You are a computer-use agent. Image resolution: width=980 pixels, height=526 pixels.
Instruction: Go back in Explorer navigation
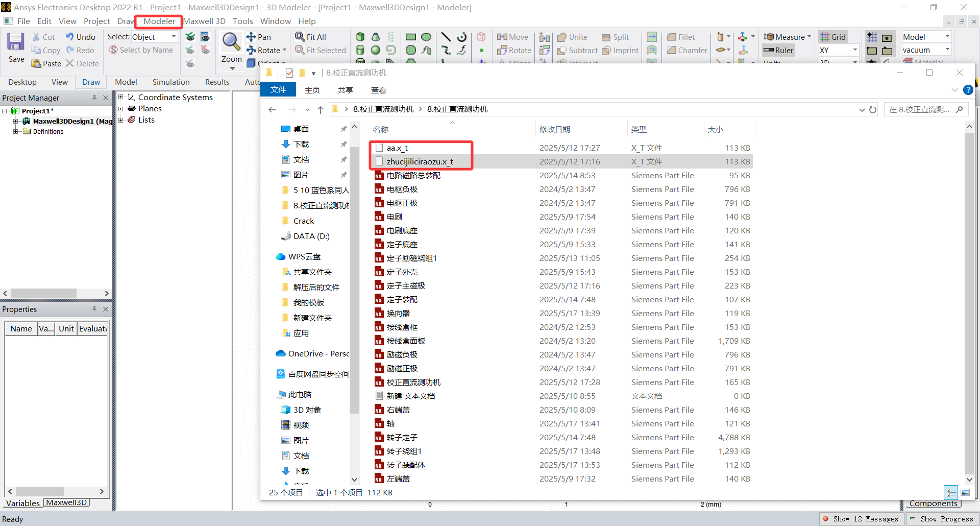[x=273, y=109]
